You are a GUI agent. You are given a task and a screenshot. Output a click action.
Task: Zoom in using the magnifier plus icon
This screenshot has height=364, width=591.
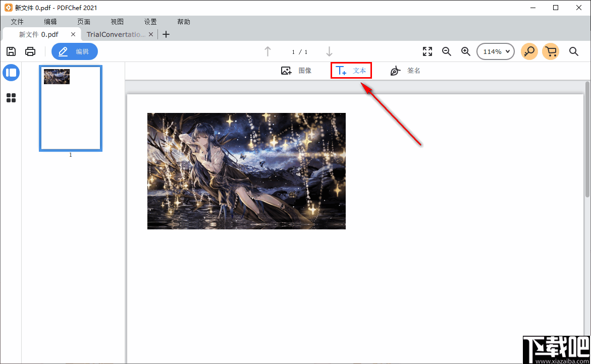pyautogui.click(x=465, y=51)
